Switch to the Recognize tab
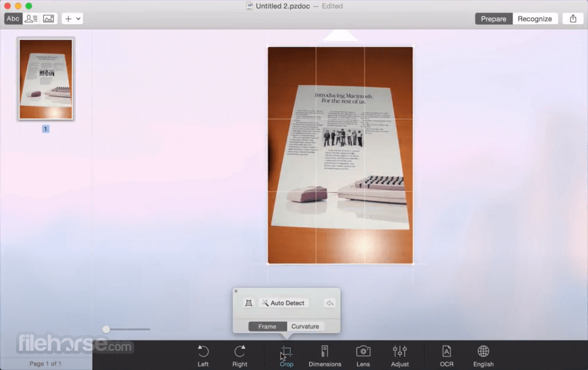 click(x=535, y=19)
